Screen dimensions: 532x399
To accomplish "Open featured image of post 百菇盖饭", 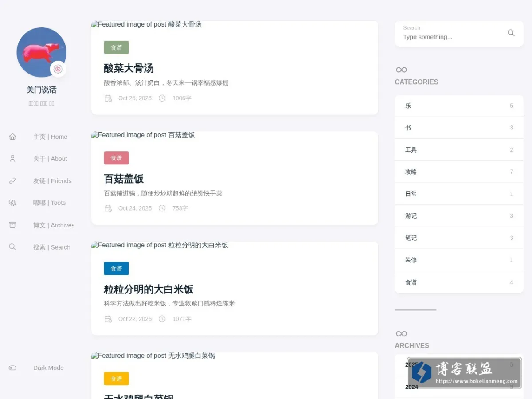I will tap(143, 135).
